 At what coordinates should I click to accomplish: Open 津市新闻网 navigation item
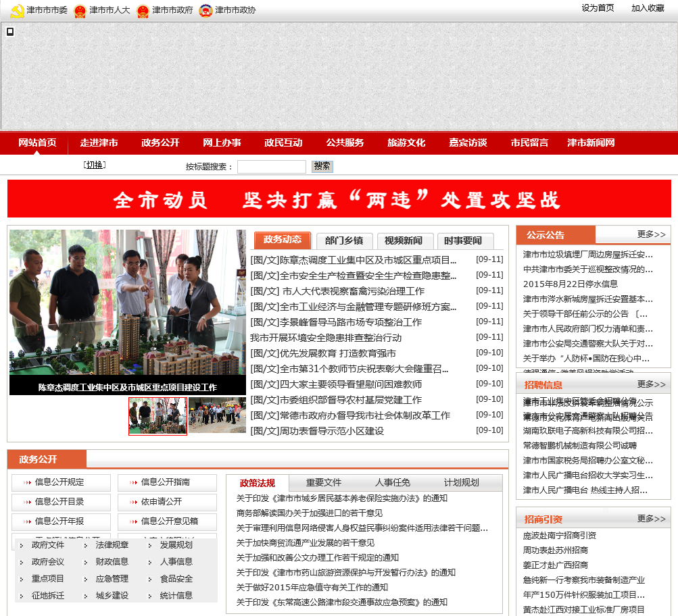pyautogui.click(x=591, y=143)
